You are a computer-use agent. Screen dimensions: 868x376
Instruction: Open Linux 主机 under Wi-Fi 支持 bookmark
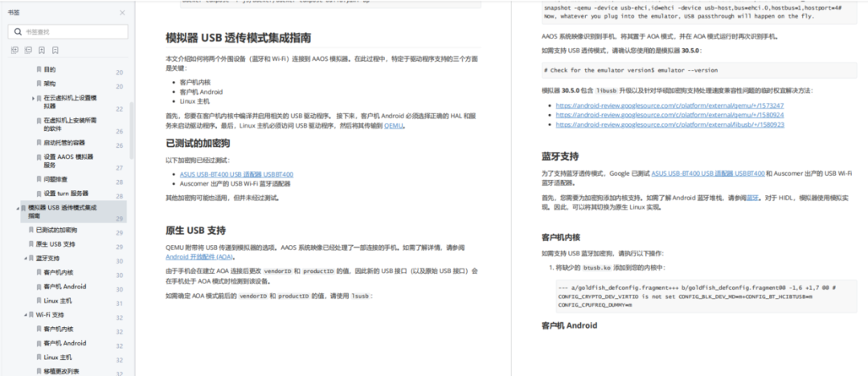[58, 358]
